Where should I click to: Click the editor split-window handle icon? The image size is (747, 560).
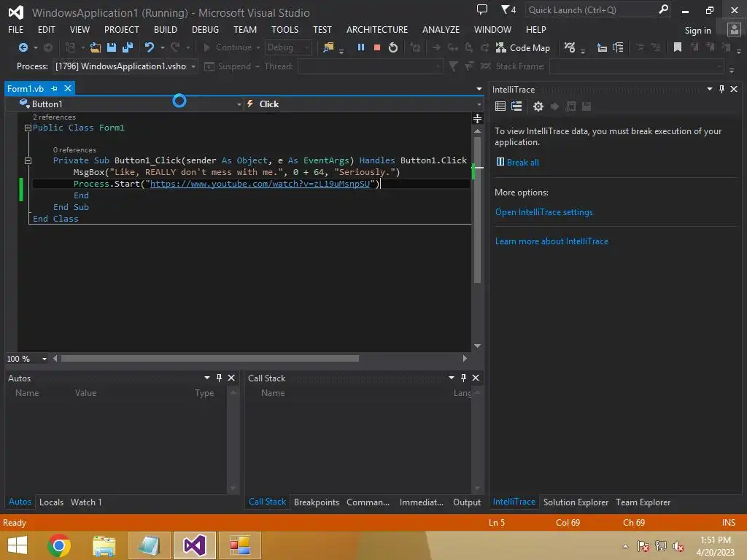point(477,119)
